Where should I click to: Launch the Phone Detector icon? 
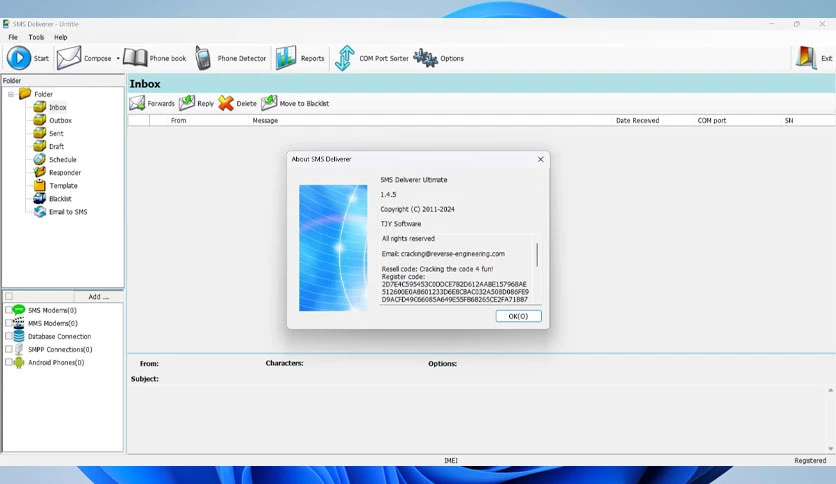point(203,58)
